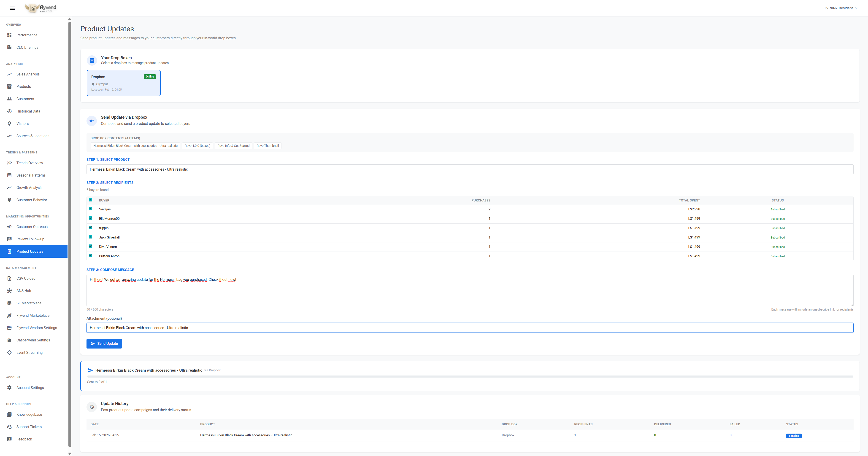Open the hamburger navigation menu

12,8
